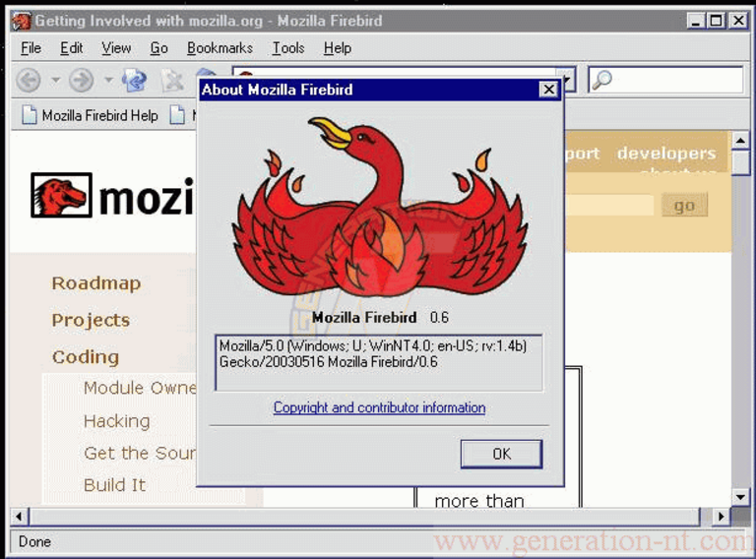Viewport: 756px width, 559px height.
Task: Click vertical scrollbar down arrow
Action: coord(740,496)
